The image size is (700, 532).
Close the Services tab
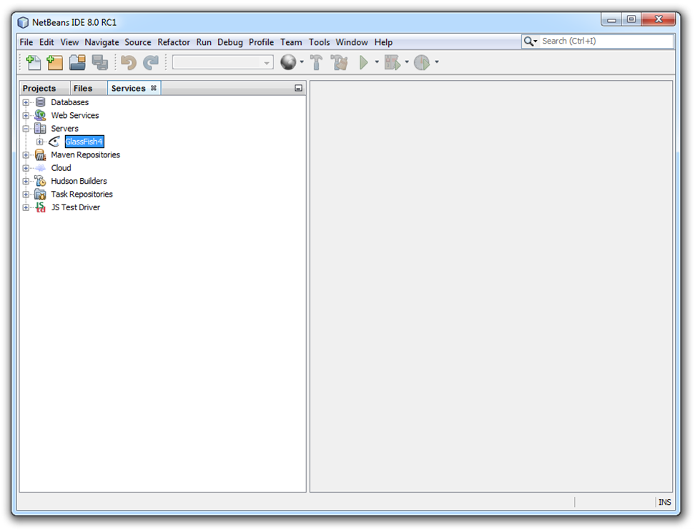tap(154, 88)
